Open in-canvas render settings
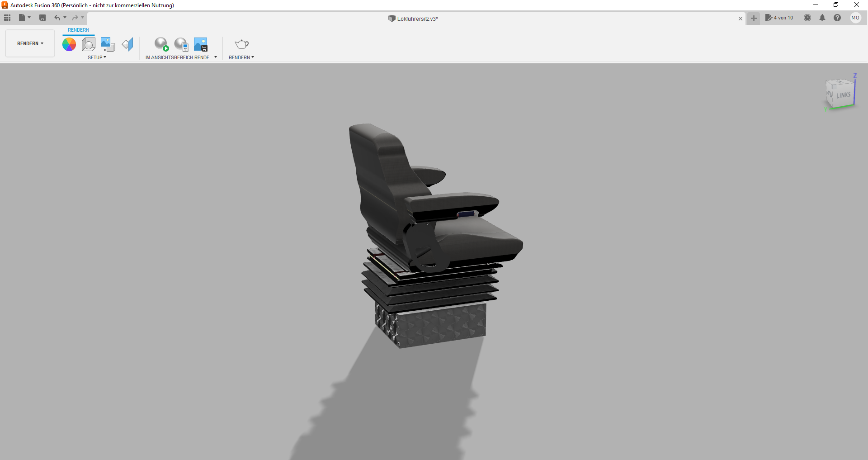 [181, 44]
